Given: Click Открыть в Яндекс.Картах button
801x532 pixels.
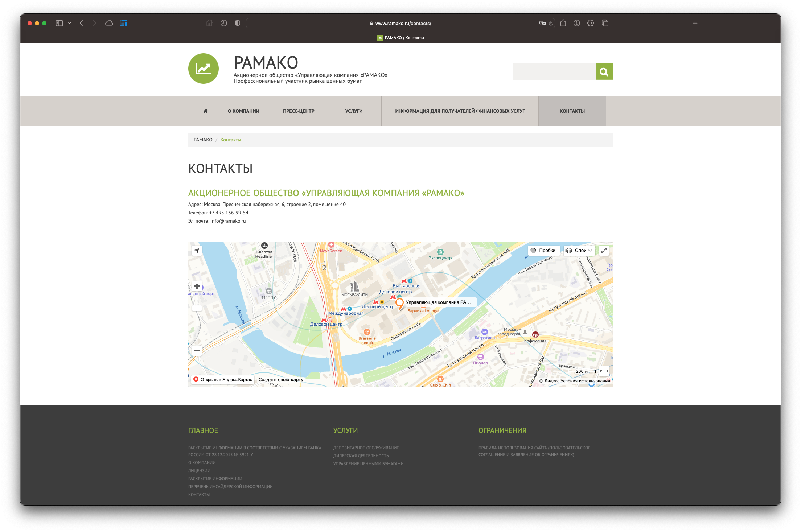Looking at the screenshot, I should (x=223, y=379).
